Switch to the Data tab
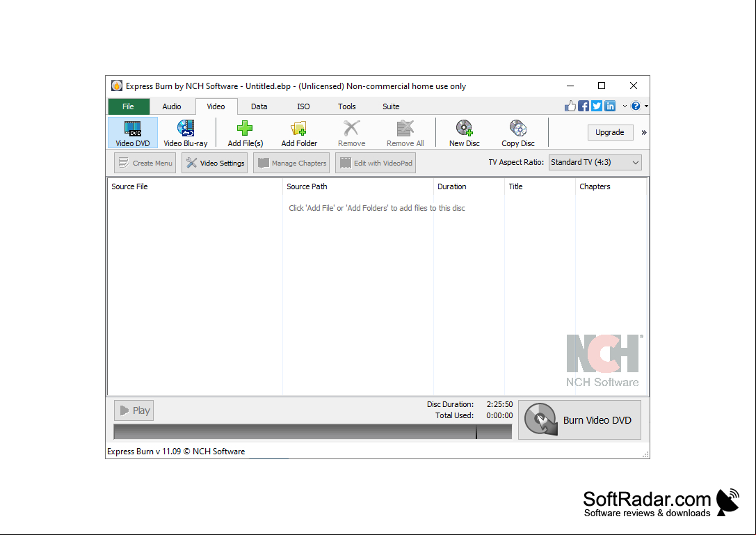Image resolution: width=756 pixels, height=535 pixels. click(x=259, y=106)
